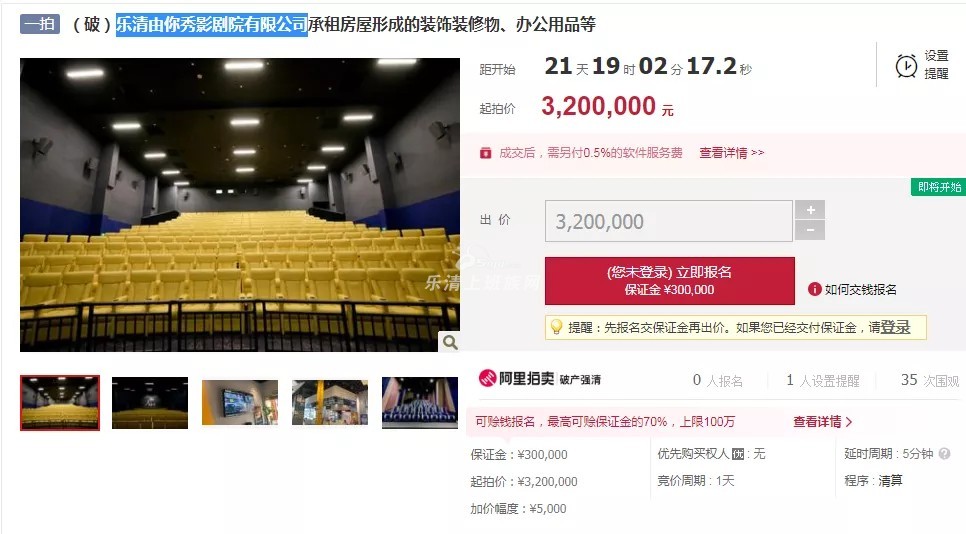Click the 优 badge beside 优先购买权人

(738, 455)
